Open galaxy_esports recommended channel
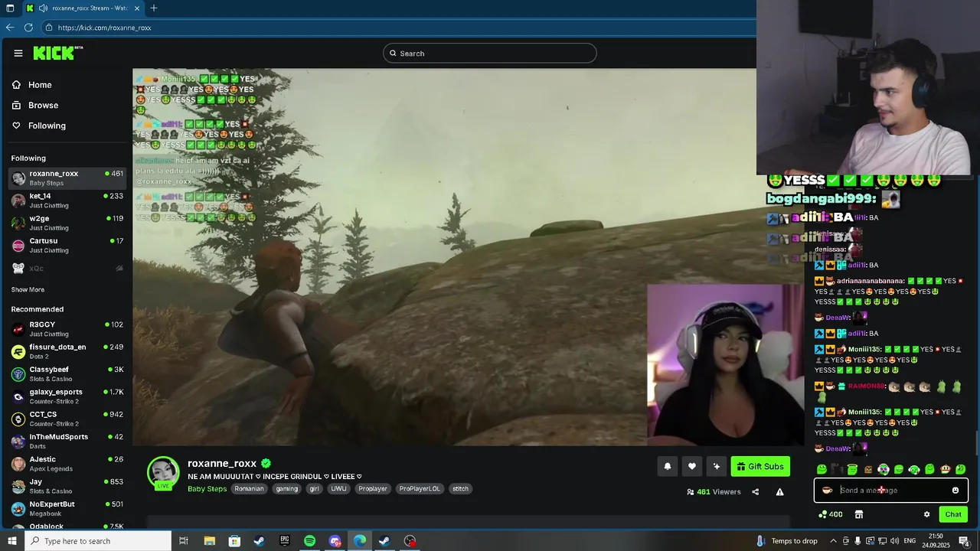Viewport: 980px width, 551px height. (67, 396)
